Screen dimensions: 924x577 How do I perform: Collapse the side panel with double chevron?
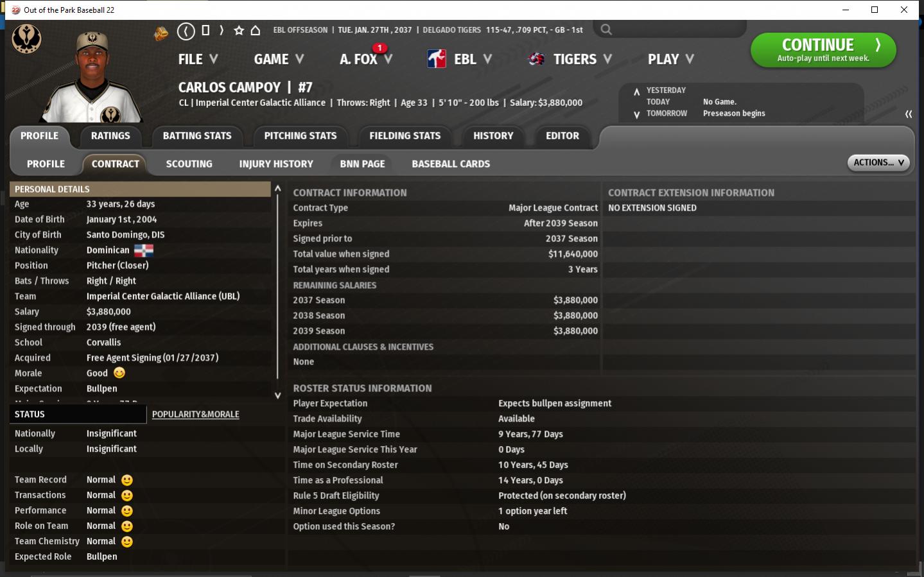[909, 114]
